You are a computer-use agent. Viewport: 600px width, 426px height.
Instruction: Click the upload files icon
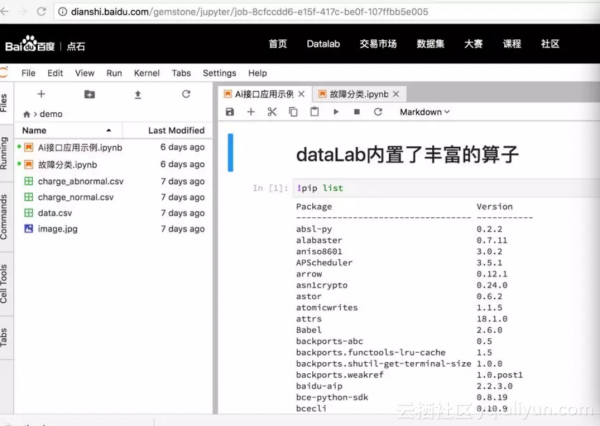[138, 95]
